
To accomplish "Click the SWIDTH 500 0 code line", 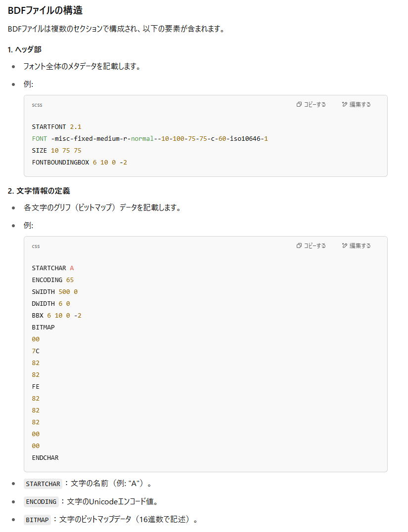I will (x=55, y=292).
